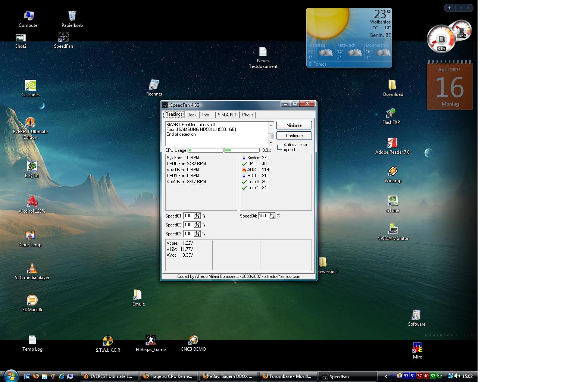Select the 3DMark06 icon
The width and height of the screenshot is (588, 382).
point(32,303)
